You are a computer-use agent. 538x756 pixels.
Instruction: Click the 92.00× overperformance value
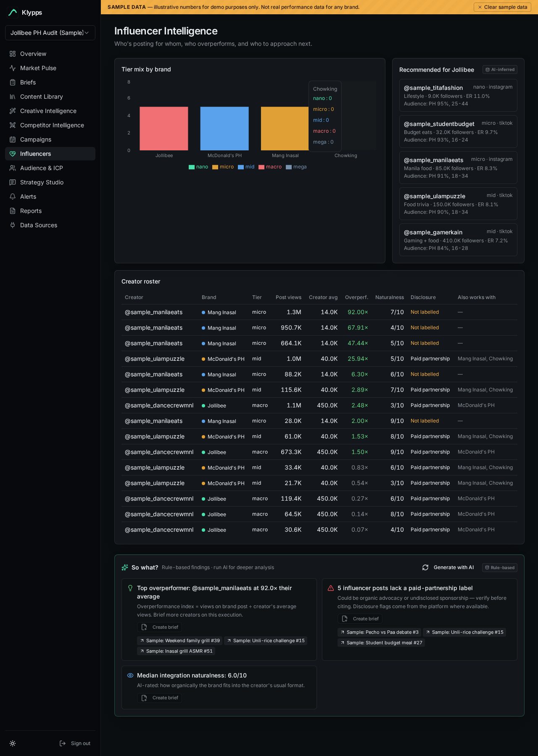click(358, 312)
